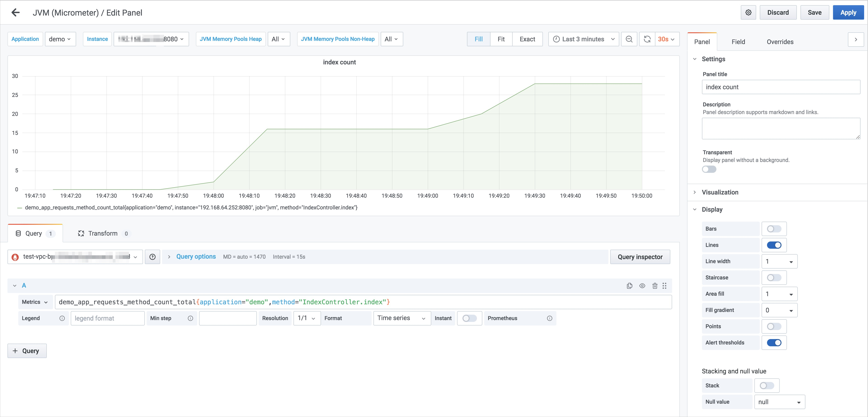
Task: Select Fit view mode
Action: [501, 39]
